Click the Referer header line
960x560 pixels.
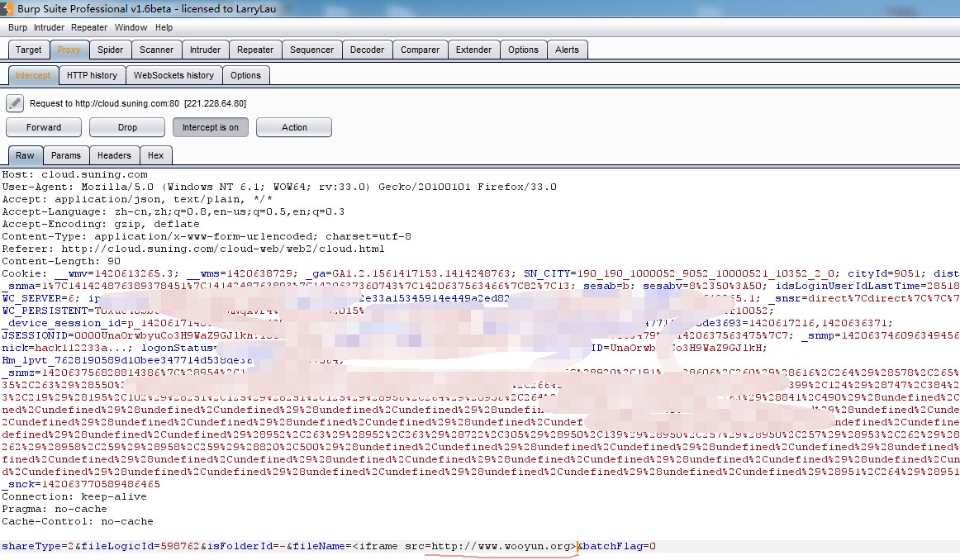193,249
